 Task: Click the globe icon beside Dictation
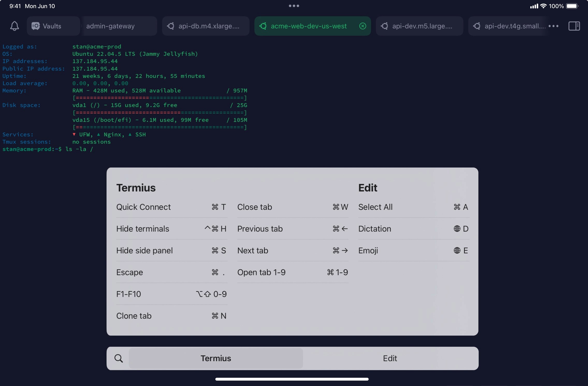(457, 229)
